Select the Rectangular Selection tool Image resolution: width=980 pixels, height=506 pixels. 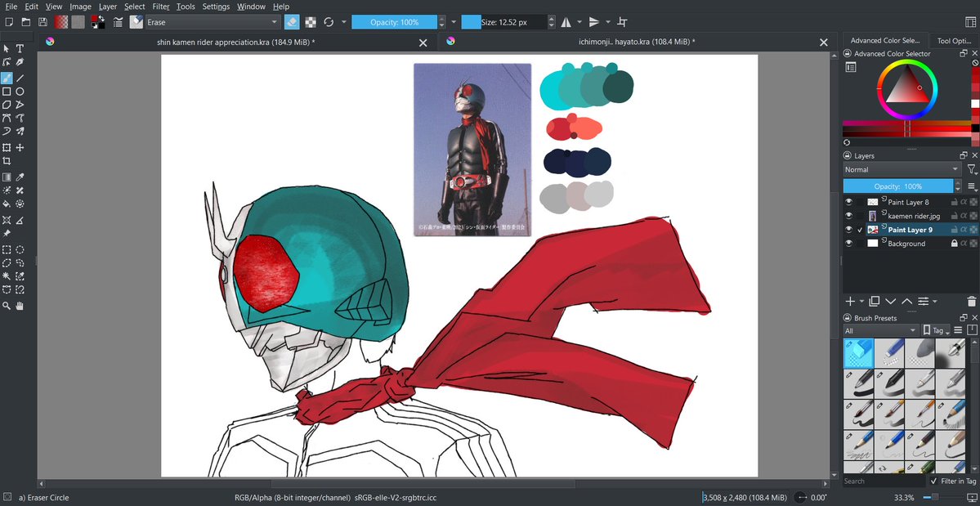pyautogui.click(x=7, y=251)
